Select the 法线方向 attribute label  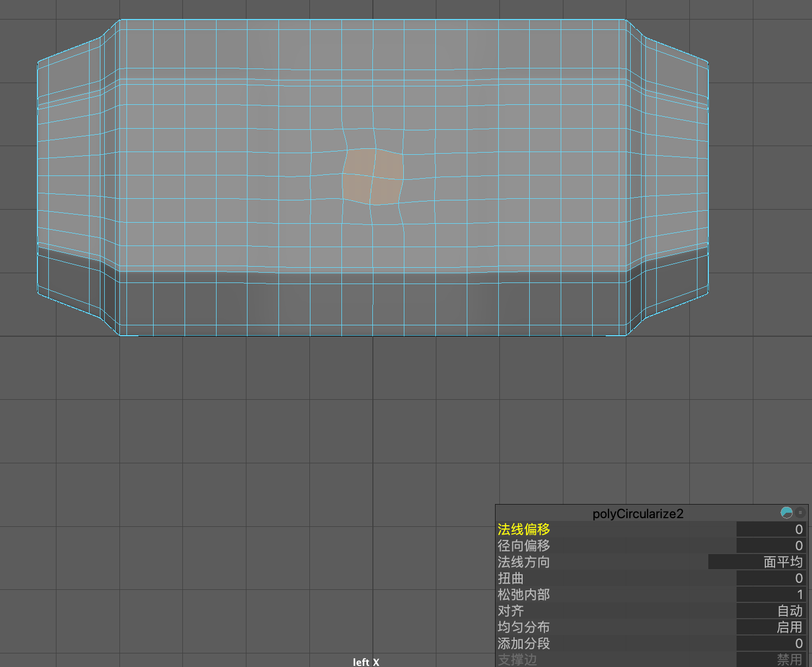(x=524, y=562)
